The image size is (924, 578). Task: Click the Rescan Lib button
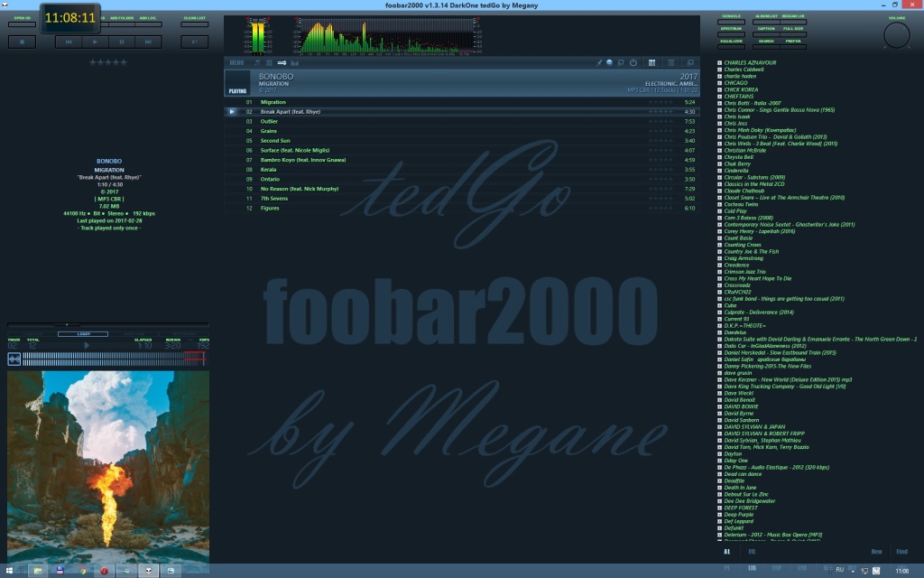(793, 20)
